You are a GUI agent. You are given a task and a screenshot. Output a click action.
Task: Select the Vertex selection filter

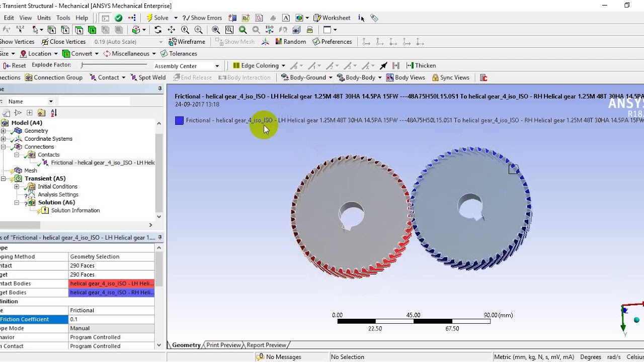pos(52,30)
